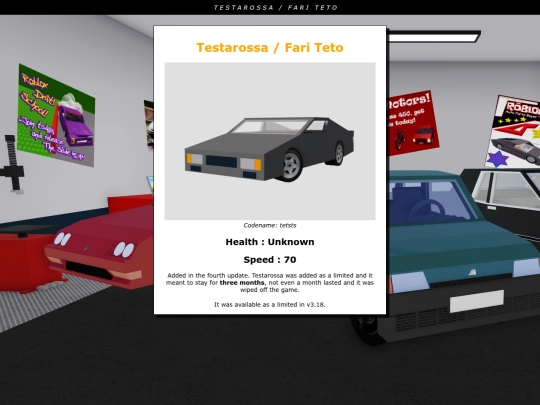Click 'It was available as a limited in v3.18.'
This screenshot has height=405, width=540.
tap(270, 304)
